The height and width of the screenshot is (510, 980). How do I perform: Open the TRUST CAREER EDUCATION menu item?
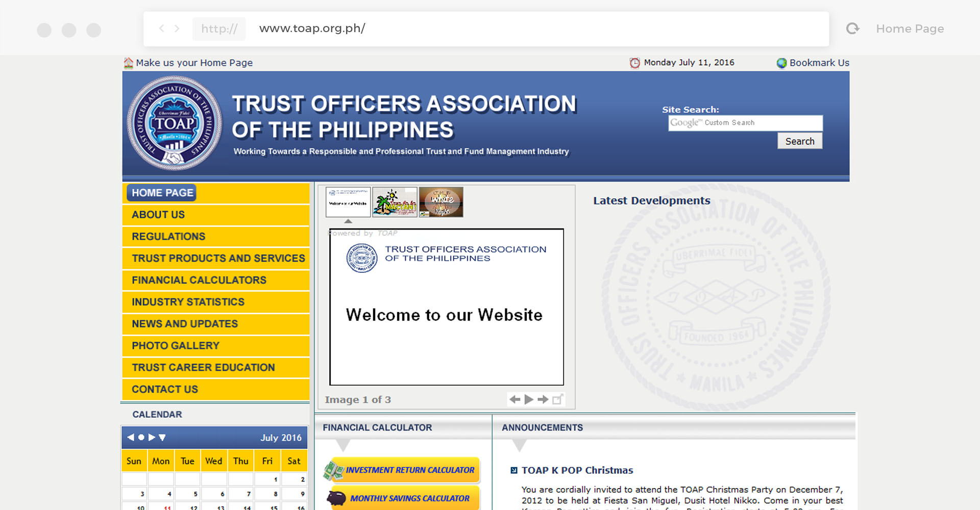(216, 368)
